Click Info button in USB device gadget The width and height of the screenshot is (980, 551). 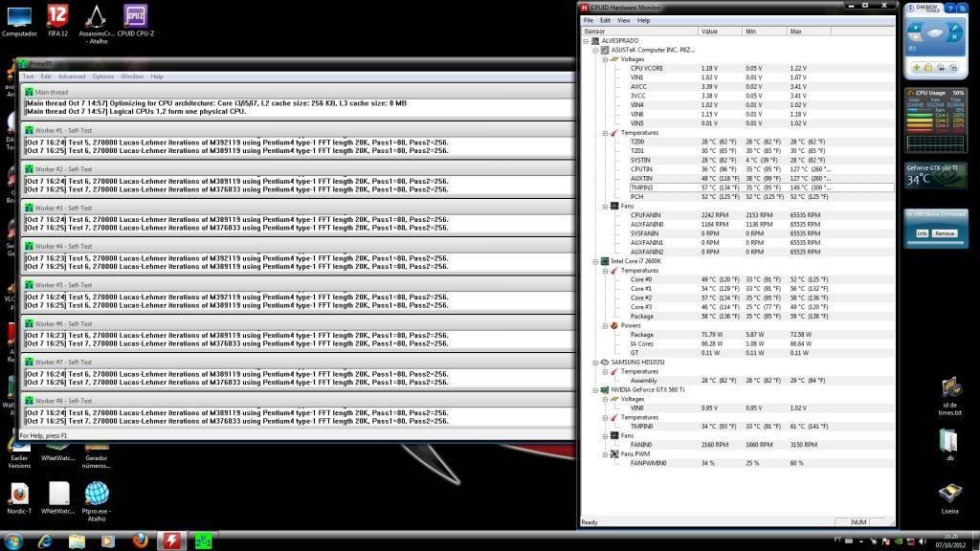pos(922,233)
